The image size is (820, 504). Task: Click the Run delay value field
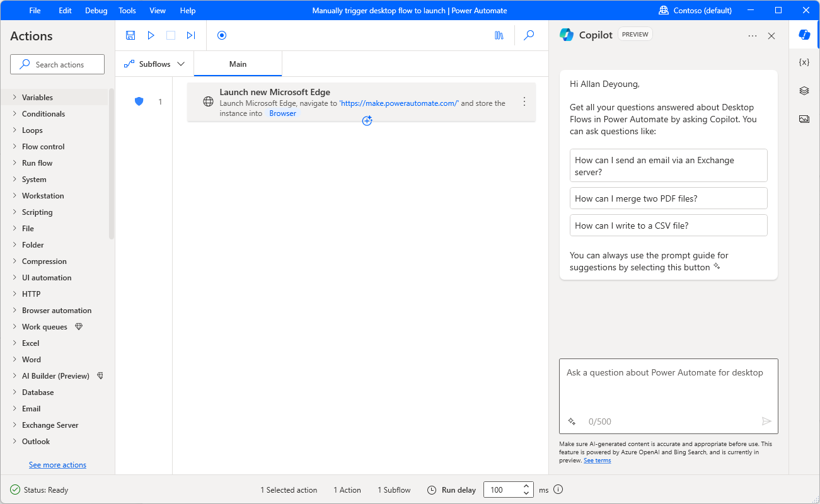(x=502, y=490)
